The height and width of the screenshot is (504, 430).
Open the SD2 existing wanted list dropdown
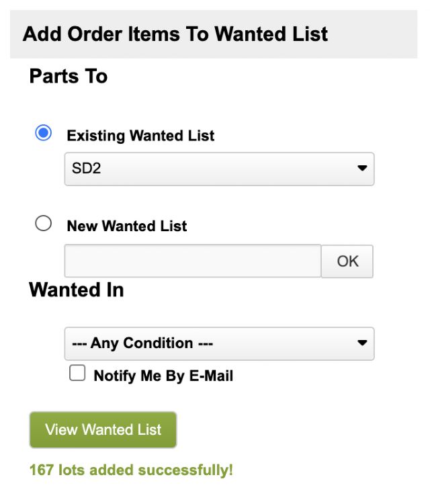coord(219,169)
